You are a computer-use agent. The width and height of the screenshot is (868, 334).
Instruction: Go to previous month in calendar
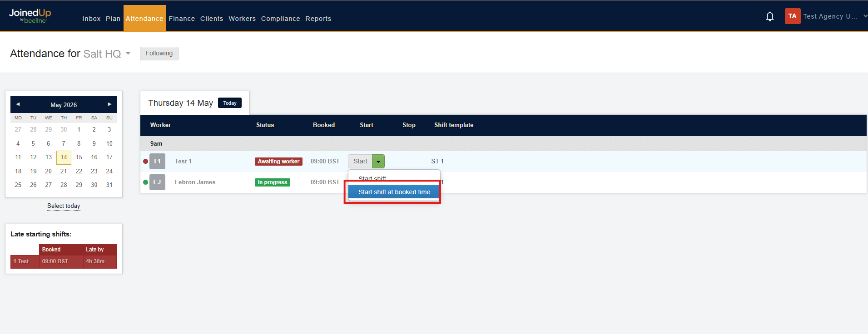coord(18,104)
